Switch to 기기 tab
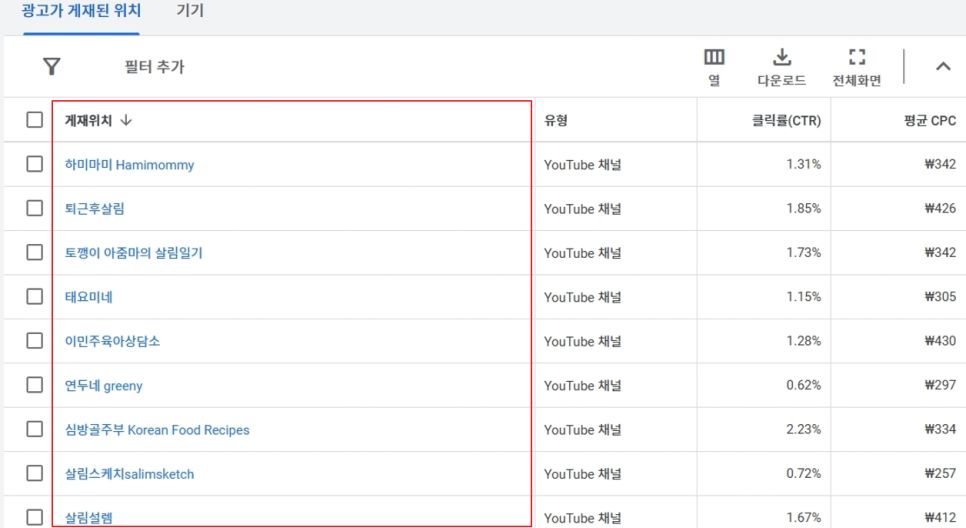This screenshot has height=528, width=966. [190, 10]
